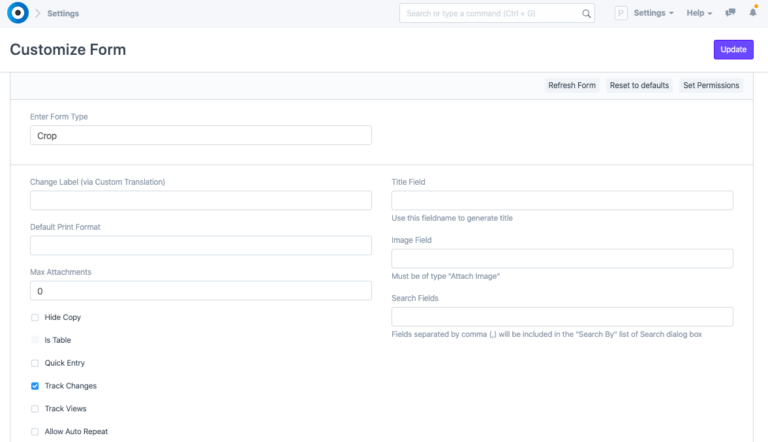Open the chat messages icon
The height and width of the screenshot is (442, 768).
pyautogui.click(x=731, y=14)
